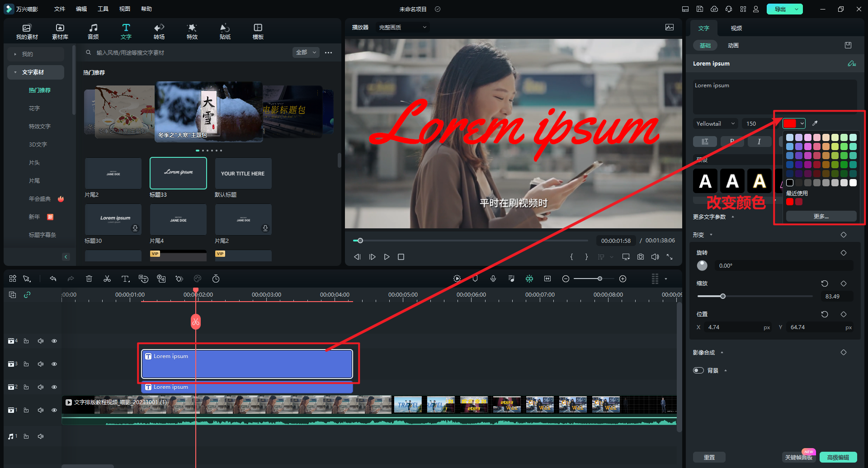Click 更多... in the color picker
This screenshot has height=468, width=868.
pyautogui.click(x=821, y=217)
